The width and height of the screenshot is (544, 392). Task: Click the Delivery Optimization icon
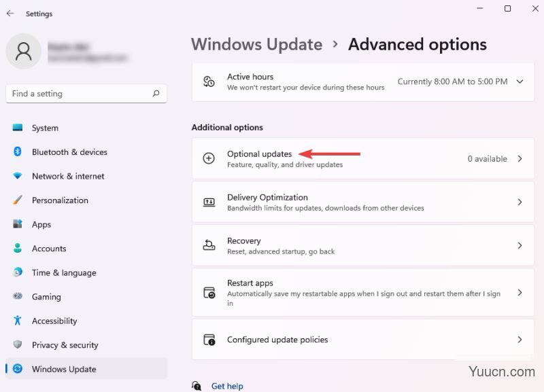click(209, 202)
